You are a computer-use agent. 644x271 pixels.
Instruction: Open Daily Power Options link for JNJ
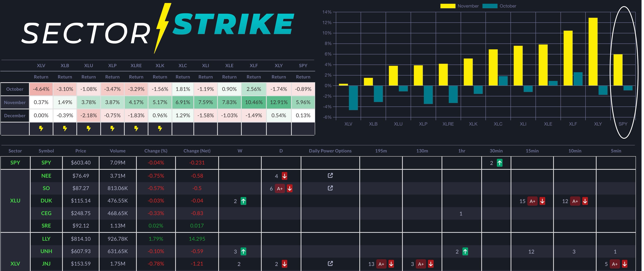[330, 263]
